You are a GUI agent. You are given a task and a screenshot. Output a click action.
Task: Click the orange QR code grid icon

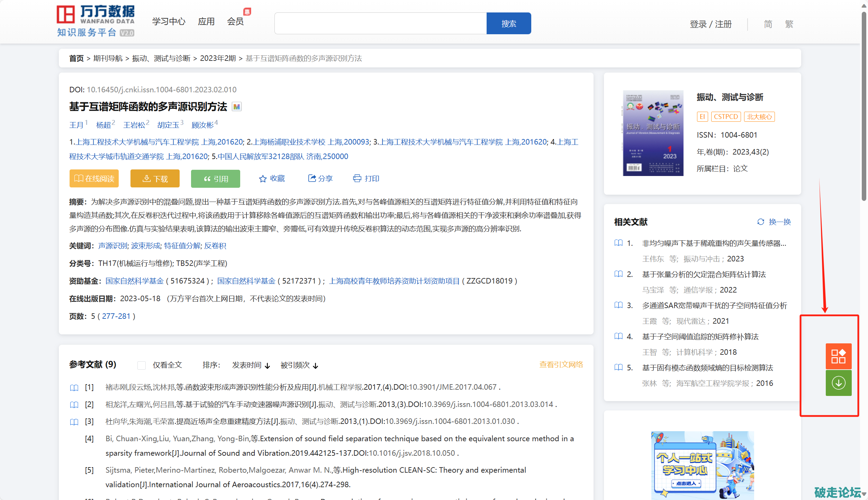tap(838, 356)
